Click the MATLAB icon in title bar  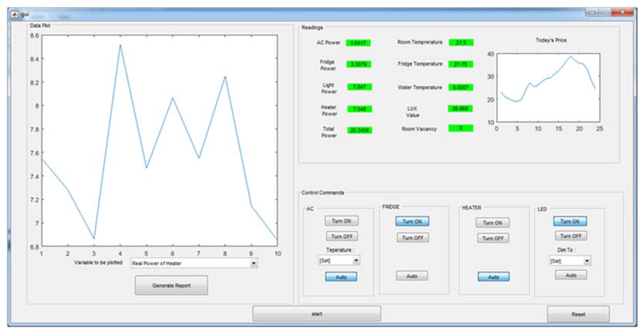[x=15, y=15]
